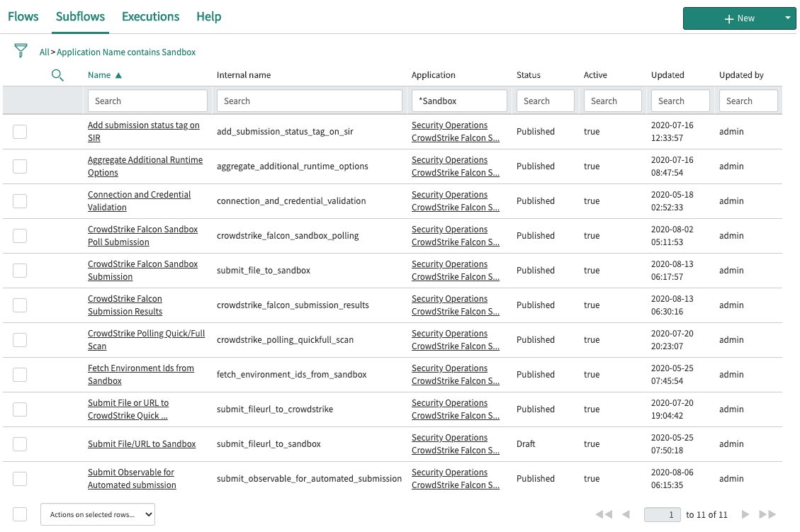The image size is (800, 532).
Task: Check the submit_file_to_sandbox row checkbox
Action: point(20,271)
